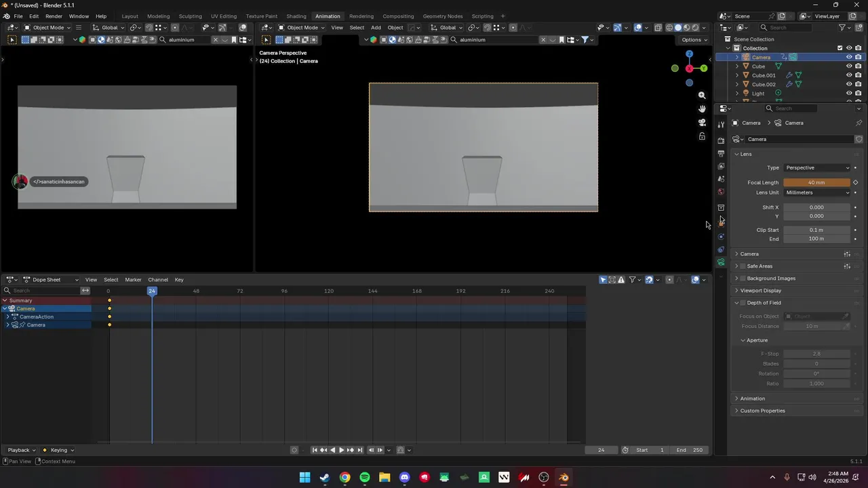Enable the Safe Areas checkbox
Viewport: 868px width, 488px height.
click(x=743, y=266)
